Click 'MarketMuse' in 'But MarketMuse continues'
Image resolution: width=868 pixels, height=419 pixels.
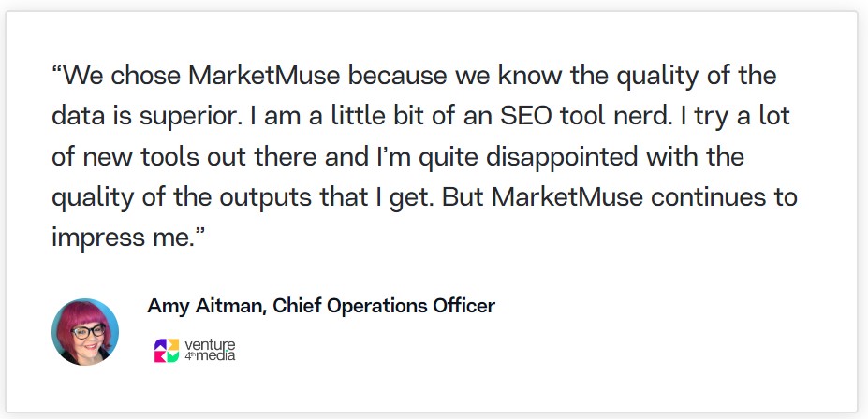567,197
